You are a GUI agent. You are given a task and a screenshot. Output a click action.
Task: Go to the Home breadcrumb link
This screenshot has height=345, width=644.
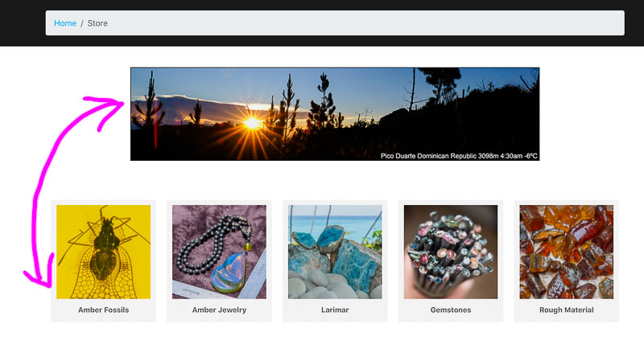pyautogui.click(x=65, y=23)
